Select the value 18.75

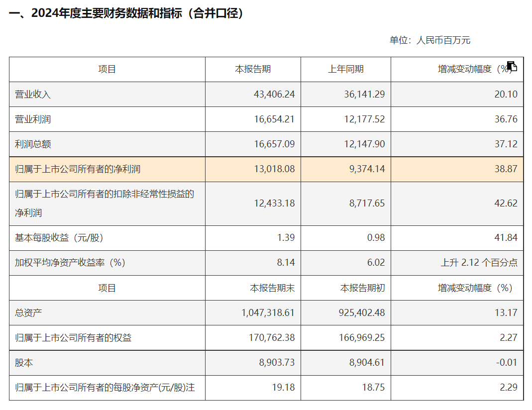(374, 388)
